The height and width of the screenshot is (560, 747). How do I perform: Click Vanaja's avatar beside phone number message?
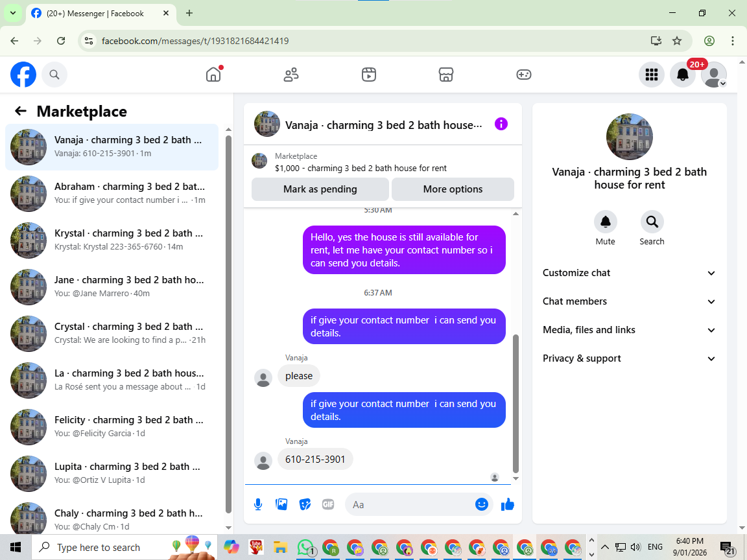click(x=263, y=461)
